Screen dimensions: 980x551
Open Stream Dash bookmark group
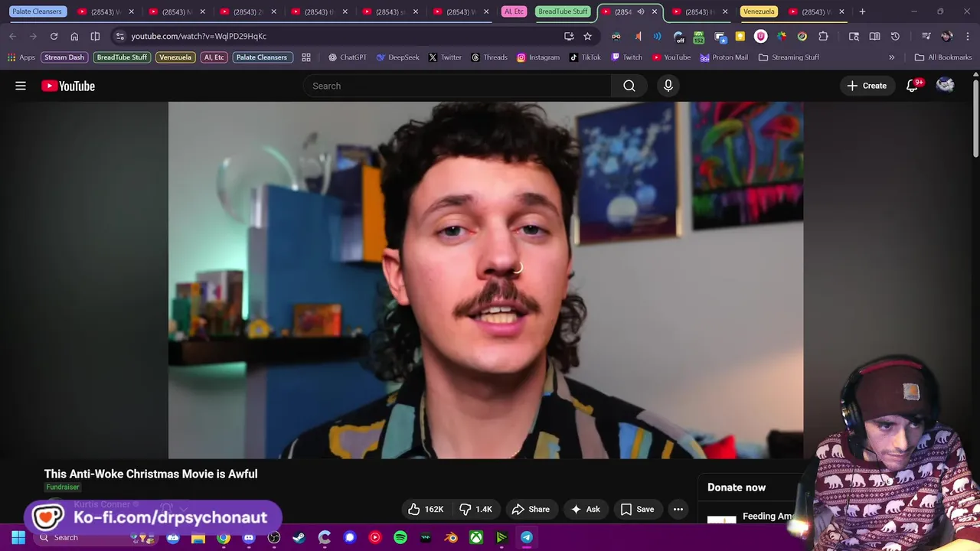pos(64,57)
